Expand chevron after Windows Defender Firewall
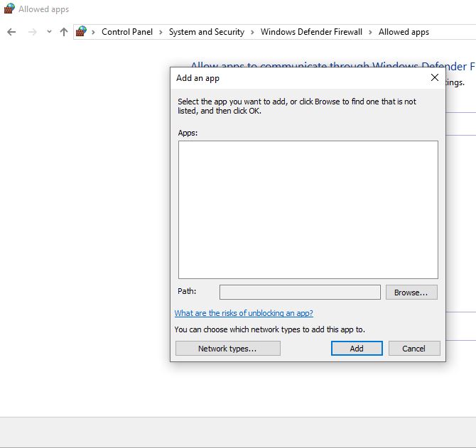 (370, 32)
